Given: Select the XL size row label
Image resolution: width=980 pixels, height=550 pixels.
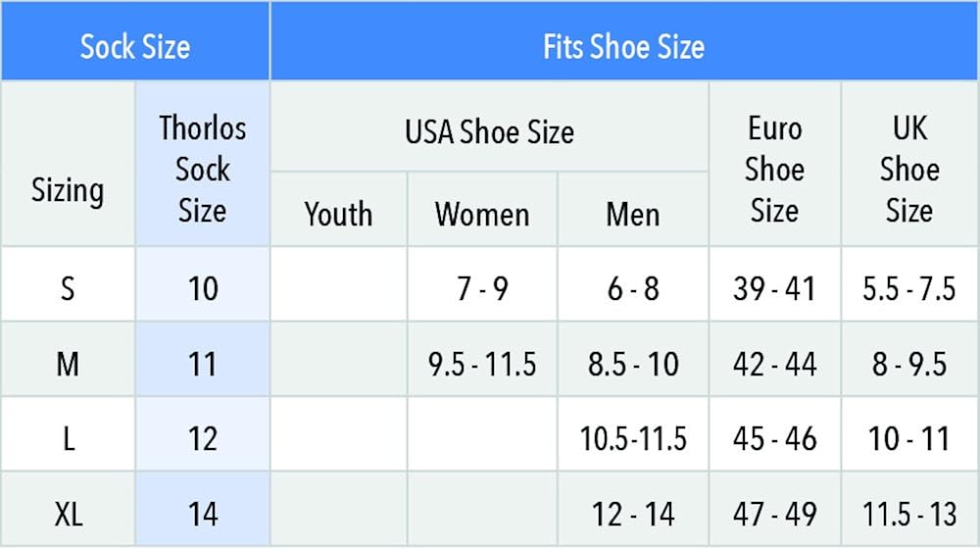Looking at the screenshot, I should (68, 514).
